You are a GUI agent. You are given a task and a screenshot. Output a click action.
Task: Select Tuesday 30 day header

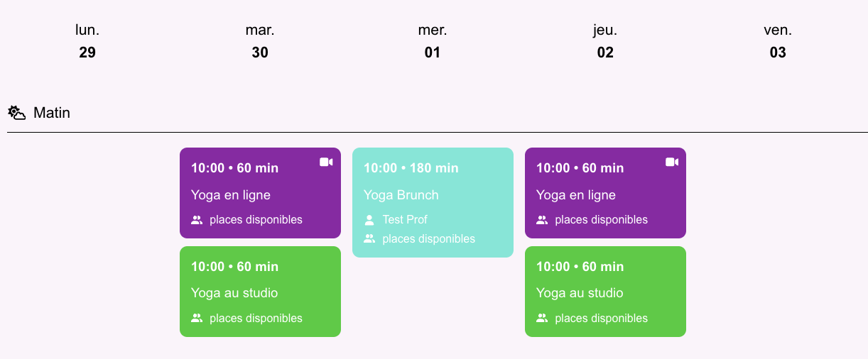[260, 41]
